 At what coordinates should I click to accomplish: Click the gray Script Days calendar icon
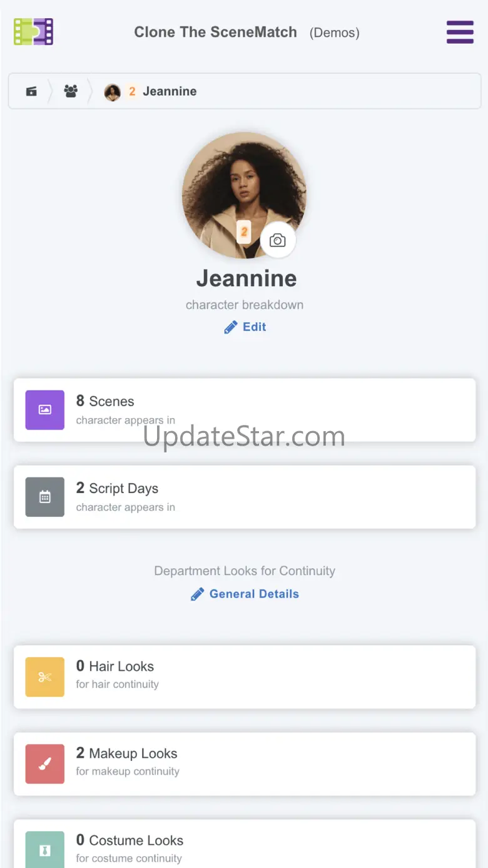click(x=44, y=497)
